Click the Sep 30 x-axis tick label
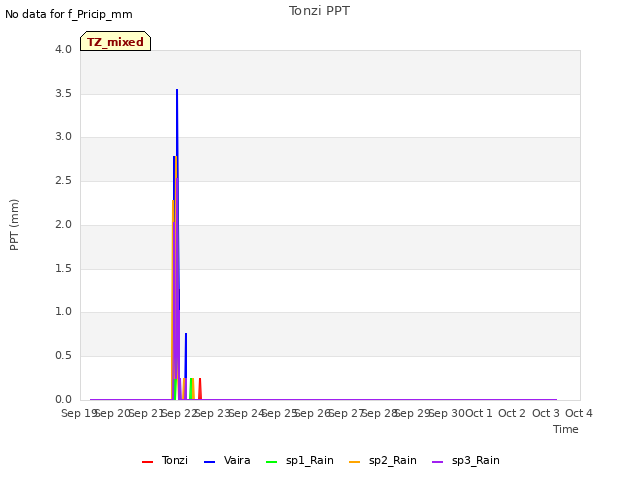 [447, 413]
